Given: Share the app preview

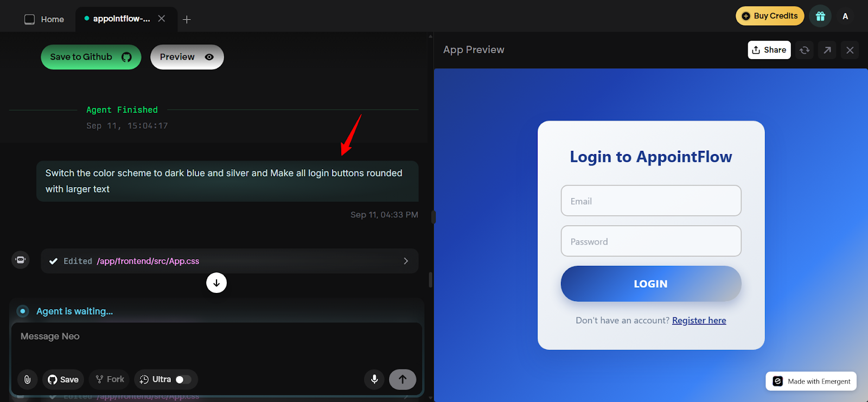Looking at the screenshot, I should pyautogui.click(x=769, y=50).
